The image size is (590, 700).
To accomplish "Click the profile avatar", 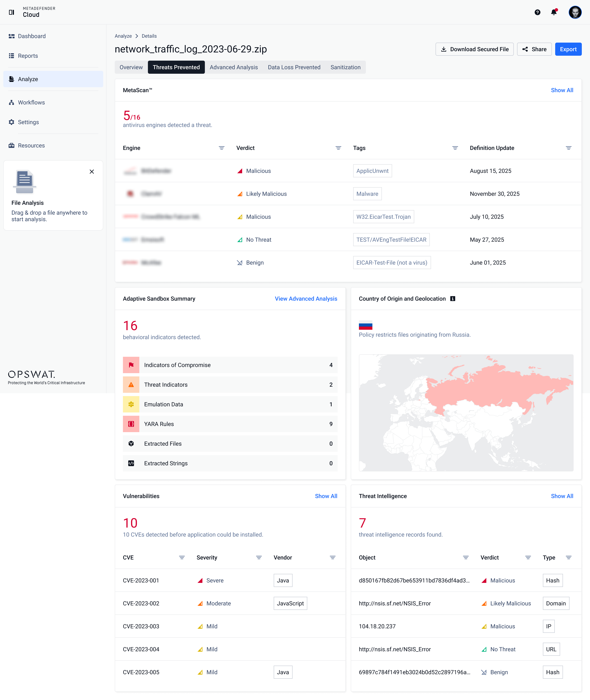I will [575, 12].
